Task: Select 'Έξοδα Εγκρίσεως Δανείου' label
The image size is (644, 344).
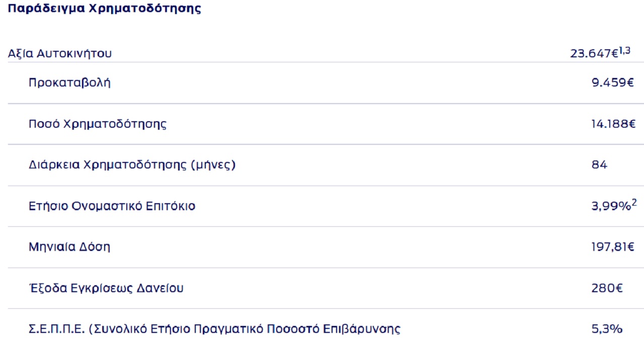Action: pos(106,288)
